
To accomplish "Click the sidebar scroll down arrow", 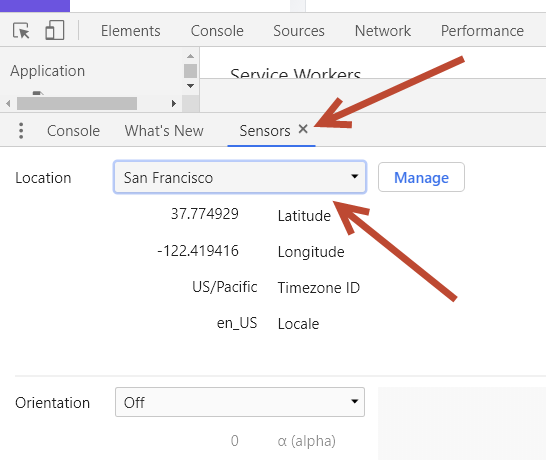I will pyautogui.click(x=190, y=86).
